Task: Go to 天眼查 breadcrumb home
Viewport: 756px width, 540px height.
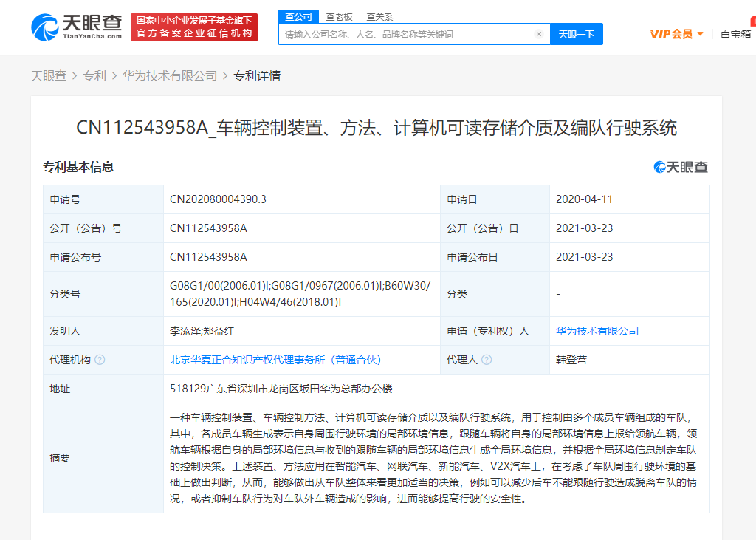Action: click(x=49, y=76)
